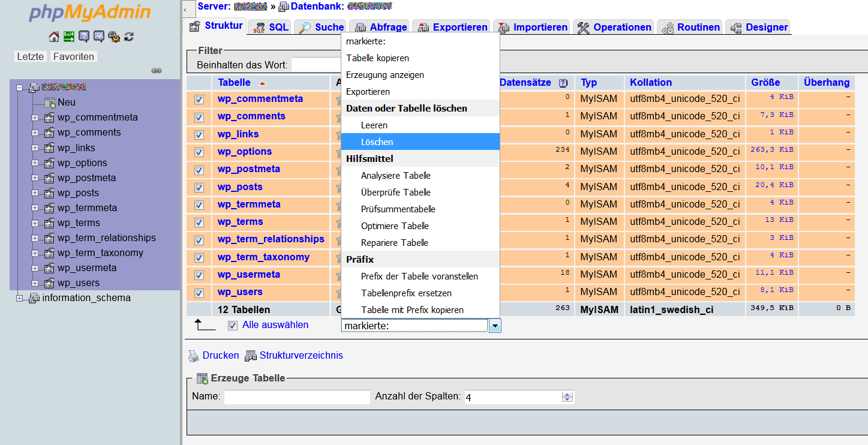Uncheck the wp_links row checkbox
The height and width of the screenshot is (445, 868).
[x=199, y=135]
